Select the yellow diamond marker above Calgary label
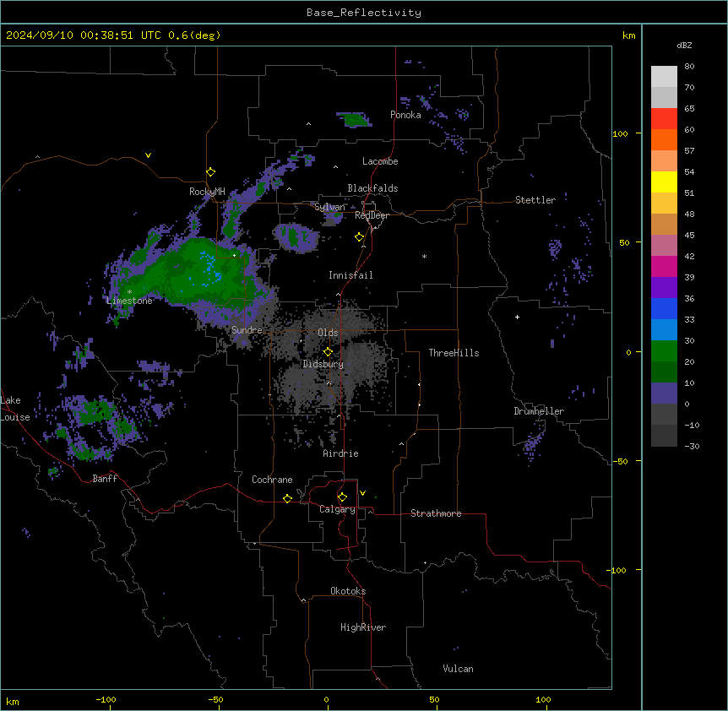This screenshot has width=728, height=711. [342, 497]
